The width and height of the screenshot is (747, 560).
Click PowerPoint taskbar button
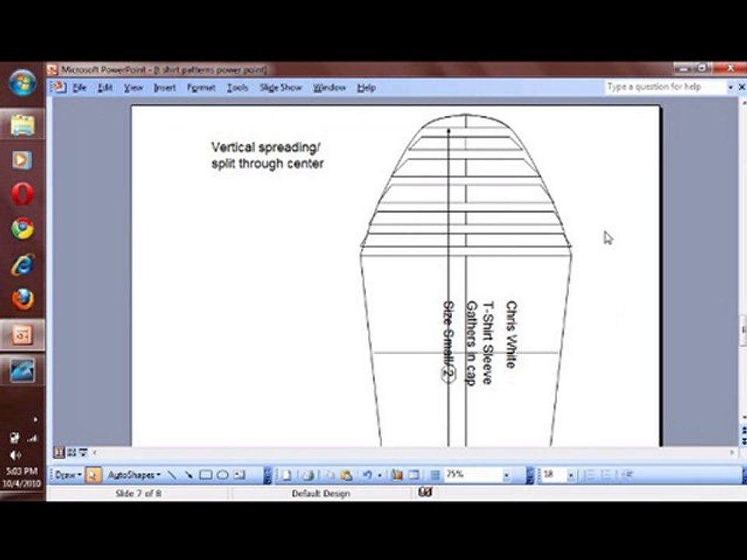(23, 334)
